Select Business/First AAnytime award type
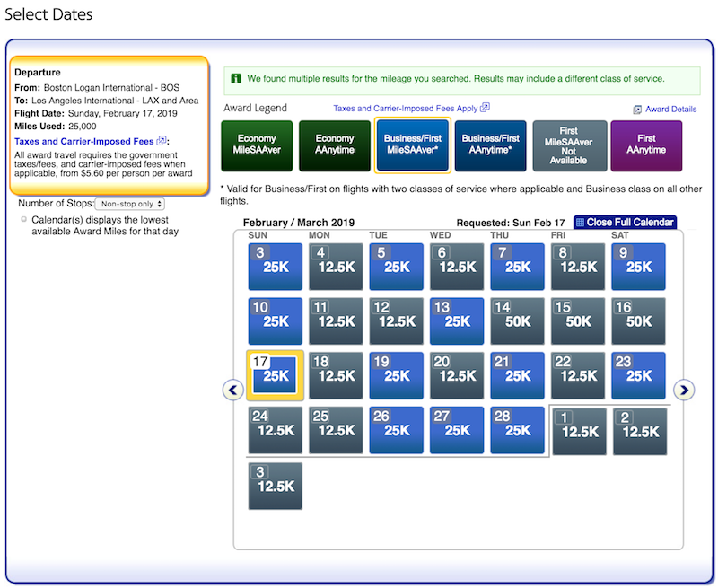 490,145
